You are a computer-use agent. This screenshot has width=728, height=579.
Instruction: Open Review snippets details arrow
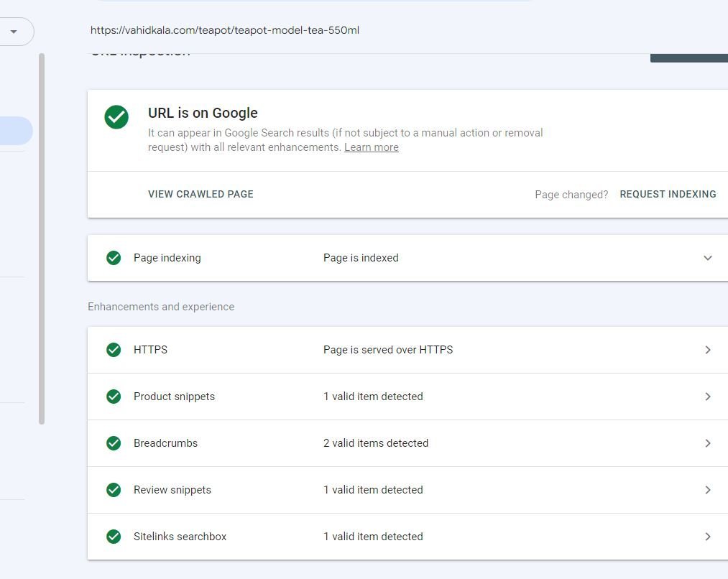708,490
